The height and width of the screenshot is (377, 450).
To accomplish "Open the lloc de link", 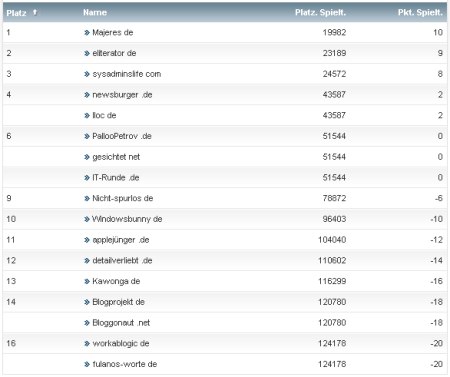I will 104,115.
